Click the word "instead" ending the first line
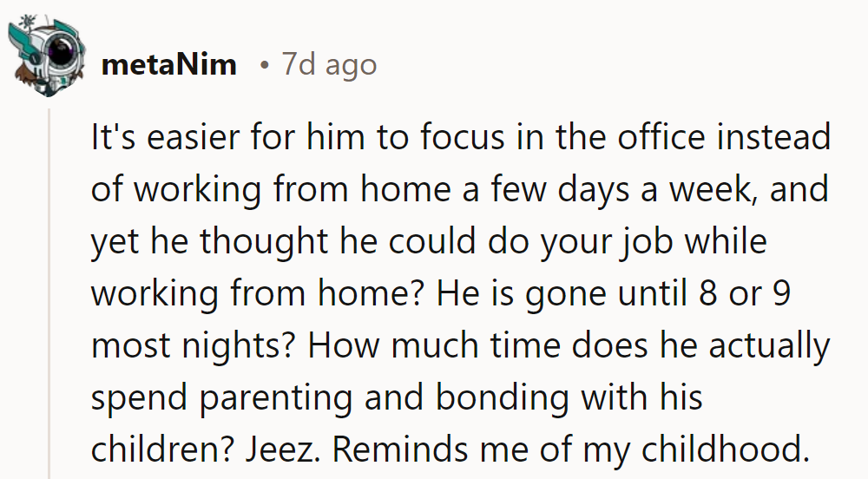 tap(778, 138)
